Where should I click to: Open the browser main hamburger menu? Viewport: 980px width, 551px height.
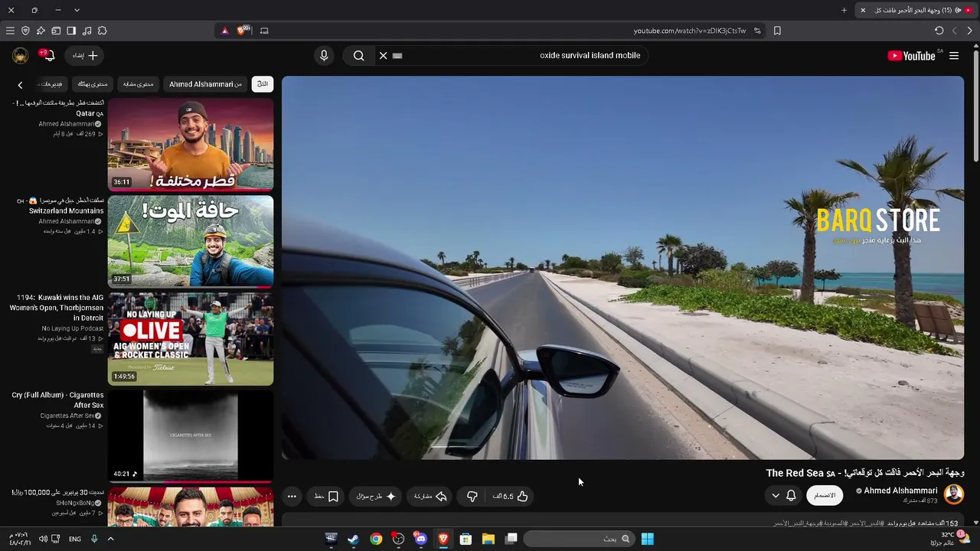10,31
